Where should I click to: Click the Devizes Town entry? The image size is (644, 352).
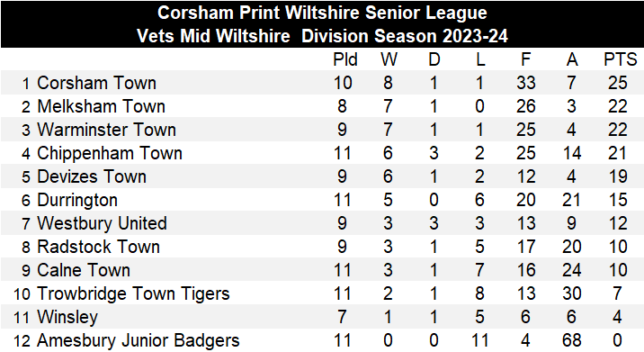click(92, 176)
